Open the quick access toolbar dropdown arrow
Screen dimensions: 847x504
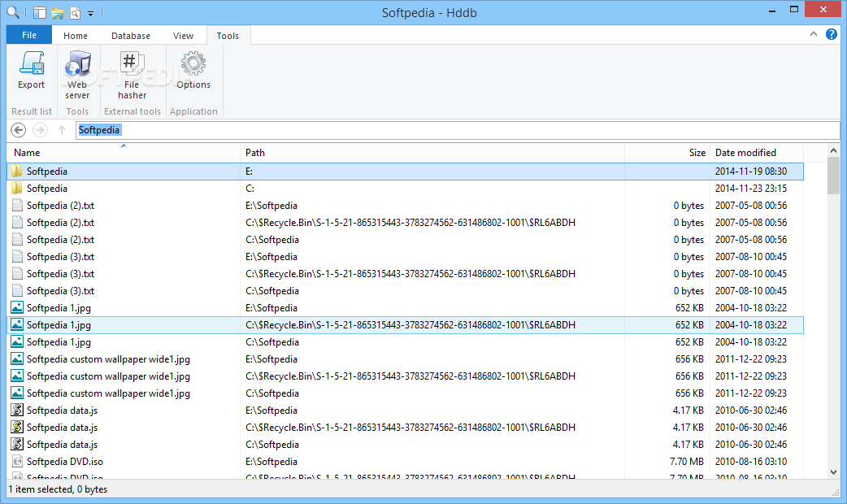pyautogui.click(x=91, y=14)
